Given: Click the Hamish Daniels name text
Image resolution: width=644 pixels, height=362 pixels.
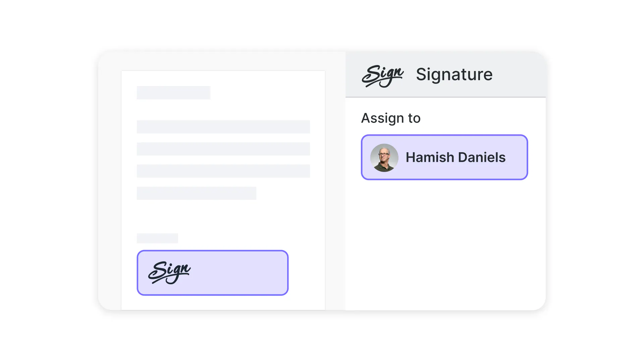Looking at the screenshot, I should tap(455, 158).
